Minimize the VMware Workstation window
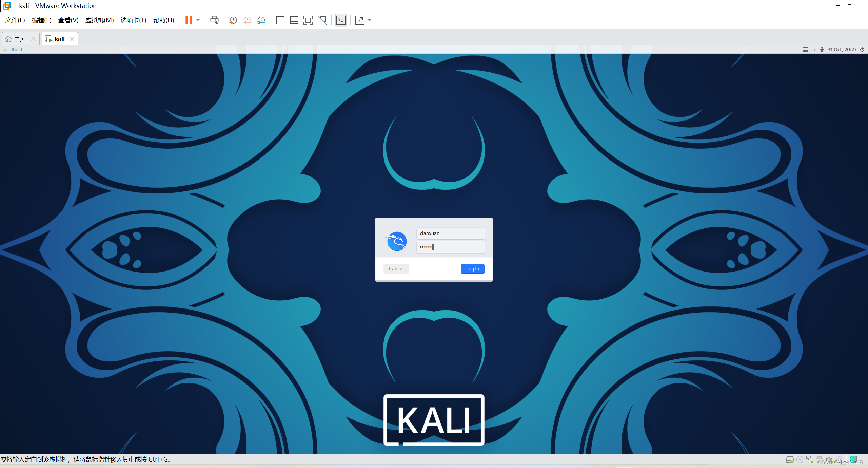Image resolution: width=868 pixels, height=468 pixels. pyautogui.click(x=838, y=6)
